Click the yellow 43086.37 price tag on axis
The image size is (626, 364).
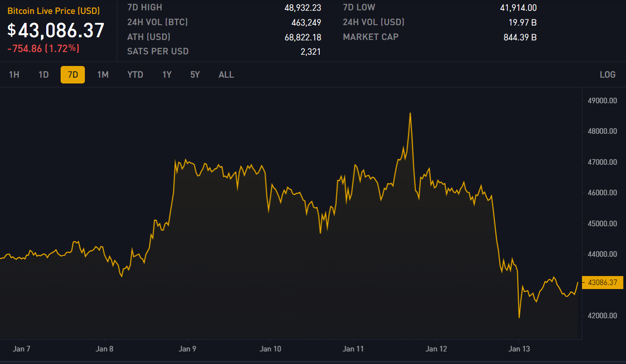coord(602,283)
